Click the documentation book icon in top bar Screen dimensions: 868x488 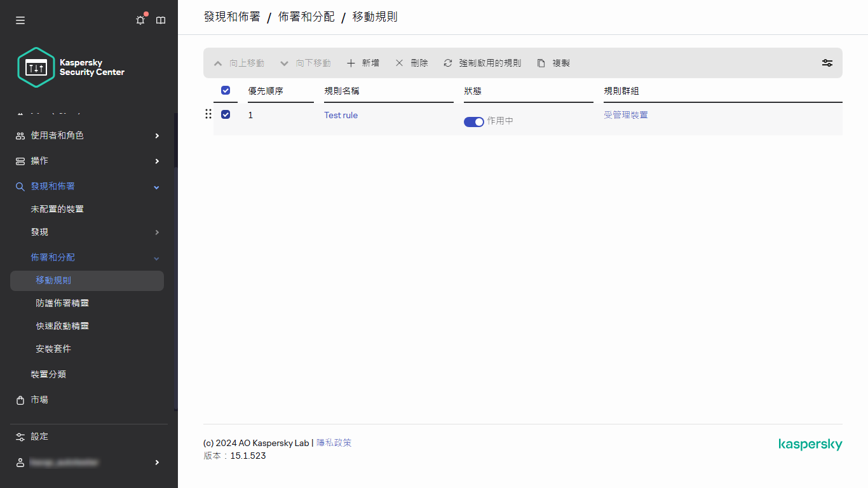click(x=160, y=20)
